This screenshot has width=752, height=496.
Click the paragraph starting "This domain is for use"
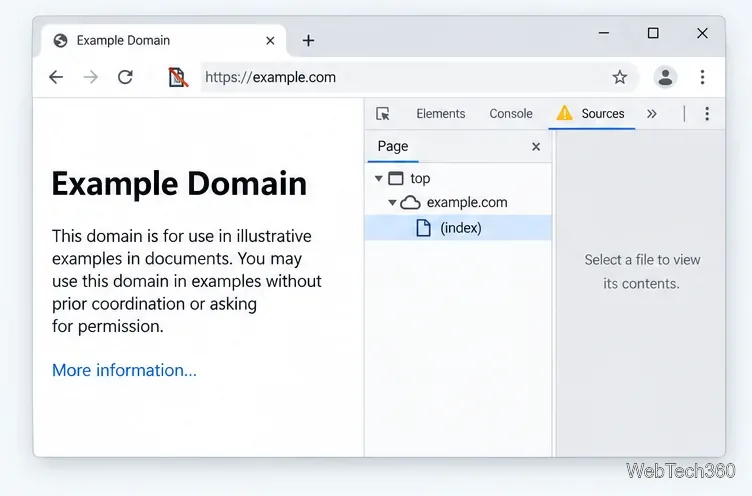[x=187, y=281]
